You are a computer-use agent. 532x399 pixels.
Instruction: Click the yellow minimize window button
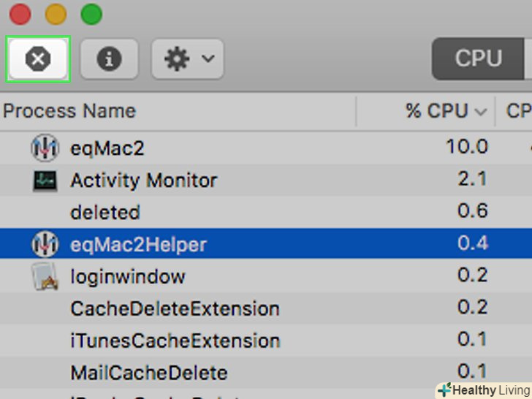(x=56, y=14)
